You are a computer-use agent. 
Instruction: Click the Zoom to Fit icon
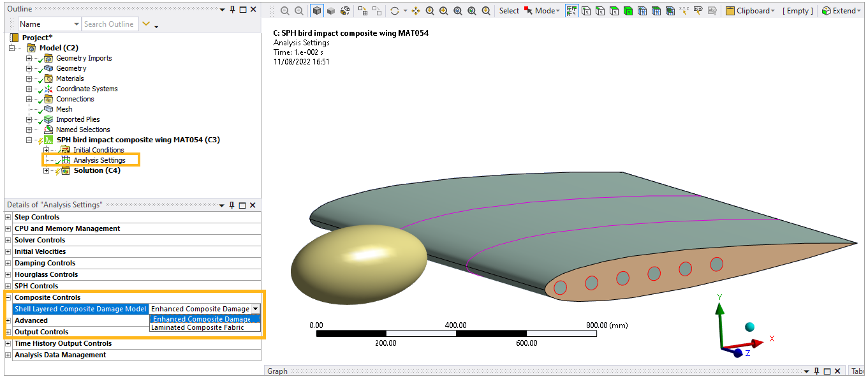pyautogui.click(x=458, y=11)
